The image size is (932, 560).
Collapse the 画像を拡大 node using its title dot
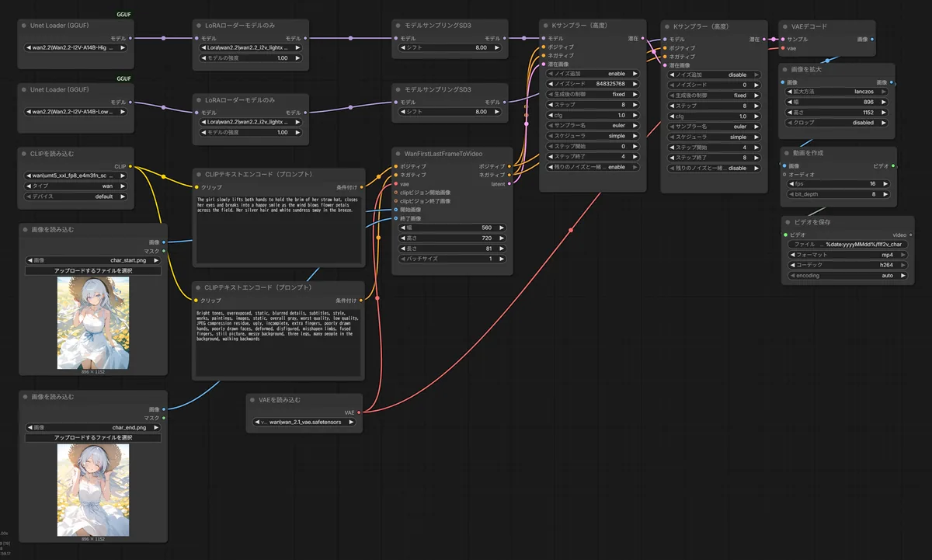pyautogui.click(x=787, y=69)
